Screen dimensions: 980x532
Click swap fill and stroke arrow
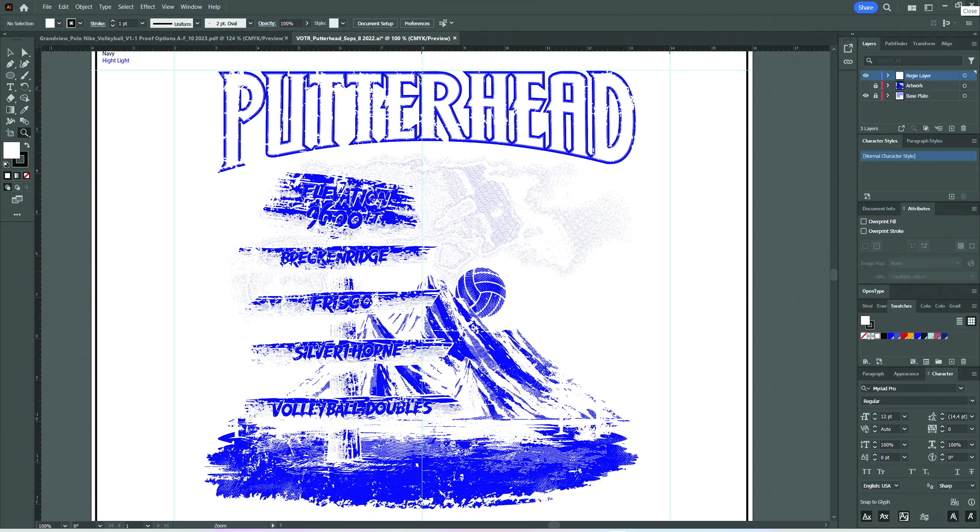tap(27, 145)
